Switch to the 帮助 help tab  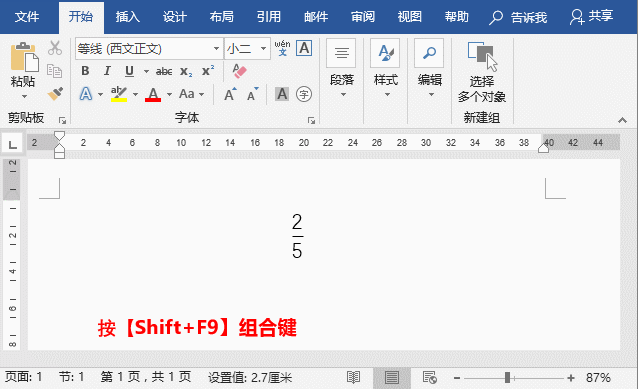(x=457, y=17)
